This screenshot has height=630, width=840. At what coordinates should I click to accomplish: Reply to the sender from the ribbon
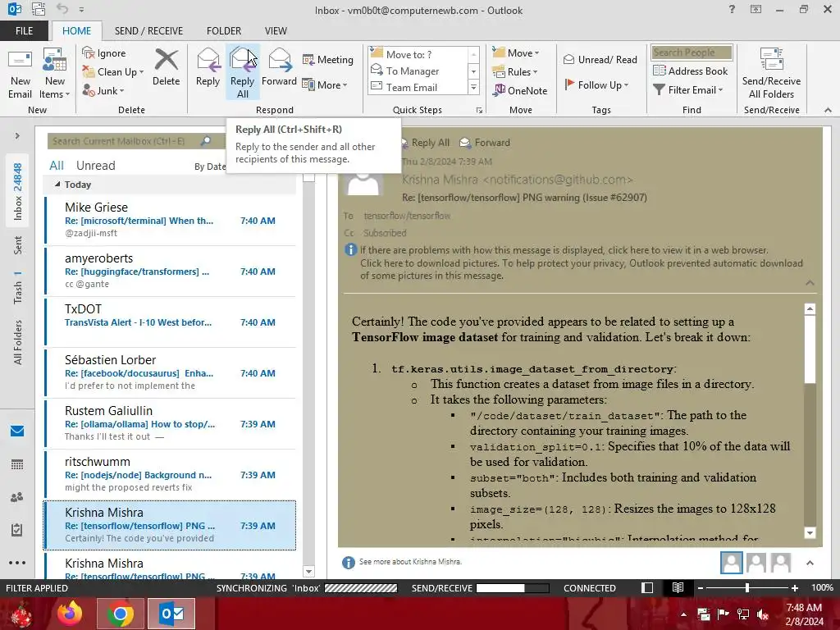pyautogui.click(x=208, y=67)
